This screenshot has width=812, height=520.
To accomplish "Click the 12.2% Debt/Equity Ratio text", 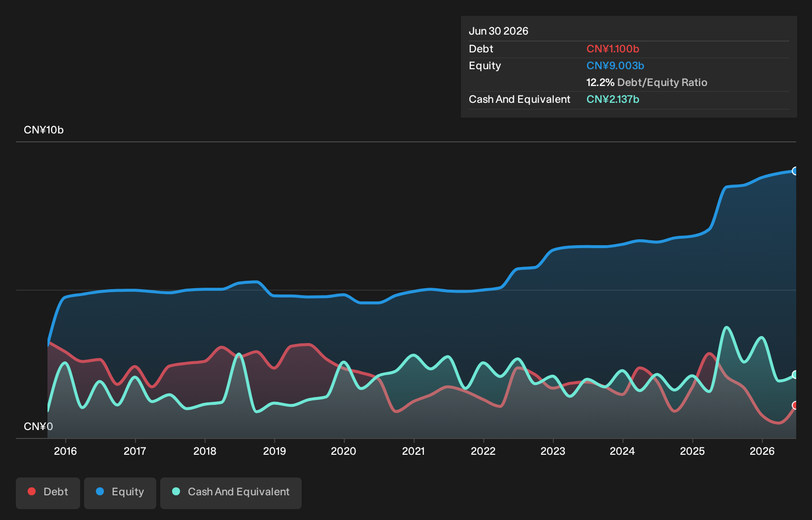I will coord(647,83).
